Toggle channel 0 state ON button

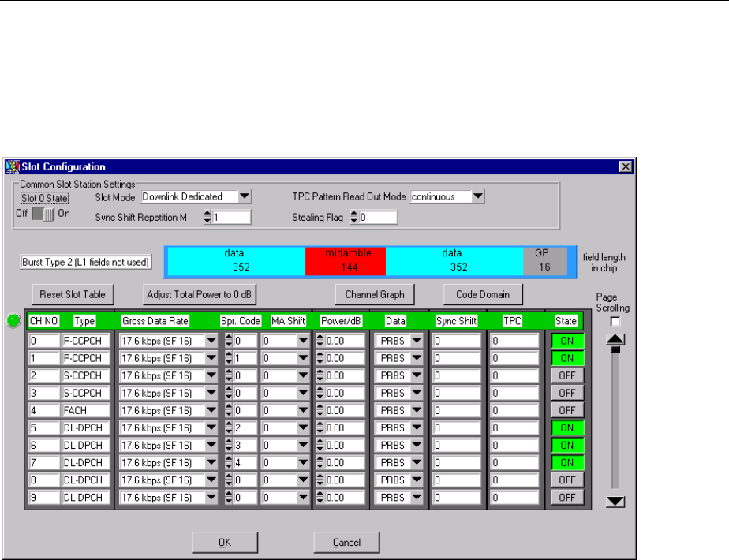[567, 341]
